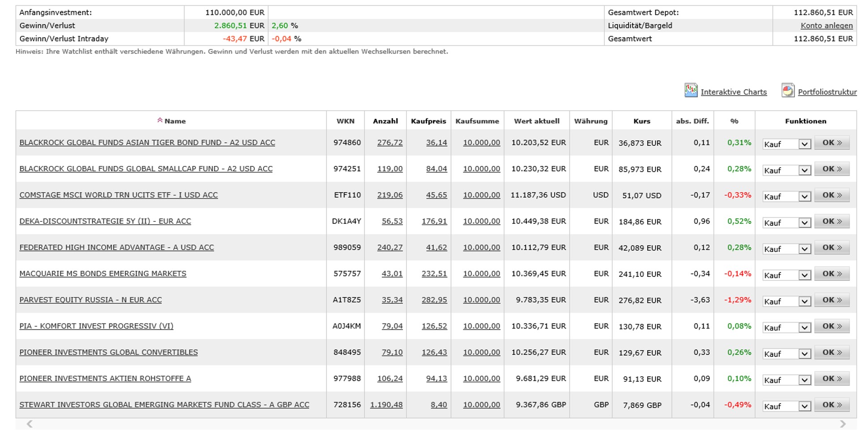
Task: Sort table by WKN column header
Action: [345, 121]
